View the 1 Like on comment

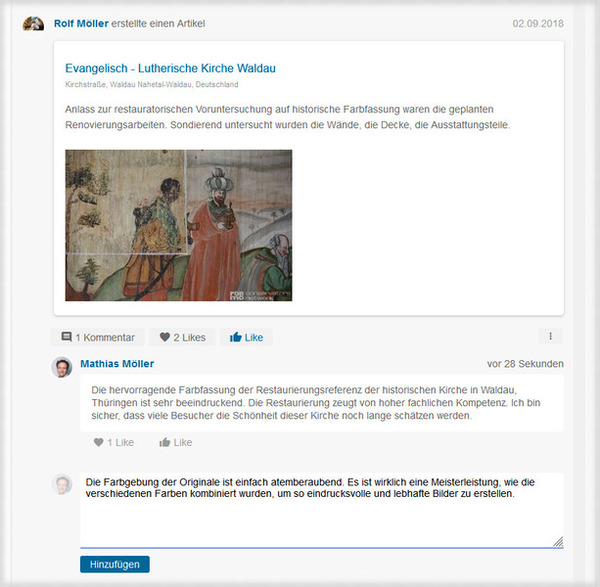tap(114, 442)
